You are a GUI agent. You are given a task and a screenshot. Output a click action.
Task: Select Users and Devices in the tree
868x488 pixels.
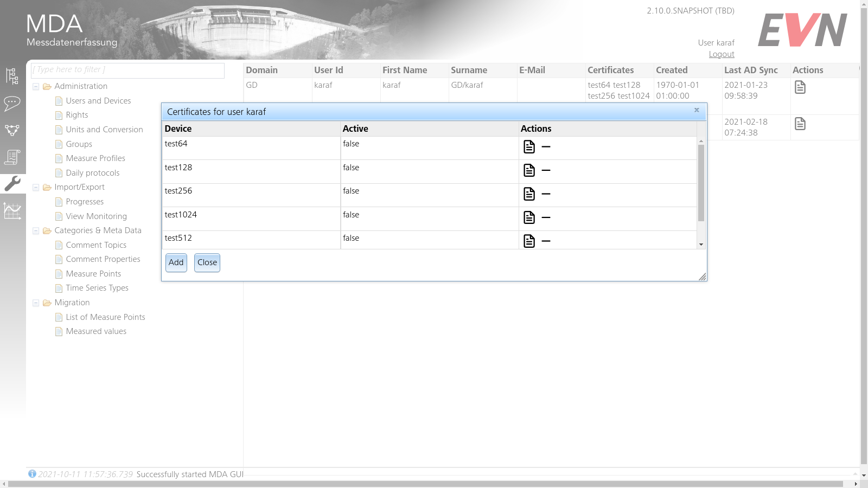click(x=98, y=100)
